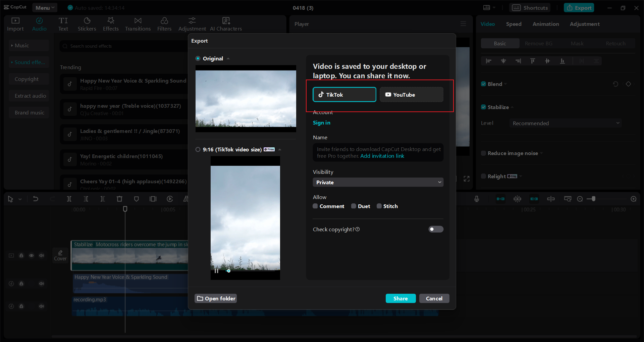Click the Player hamburger menu icon
The image size is (644, 342).
click(463, 24)
